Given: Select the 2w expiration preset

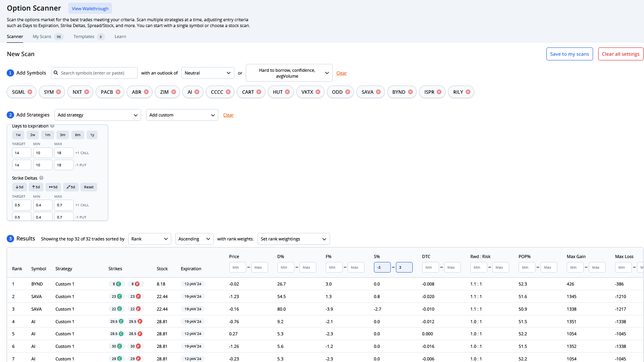Looking at the screenshot, I should [x=33, y=135].
